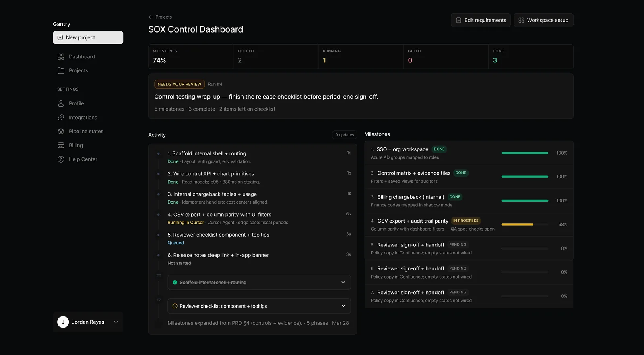
Task: Open the Jordan Reyes account dropdown
Action: 116,322
